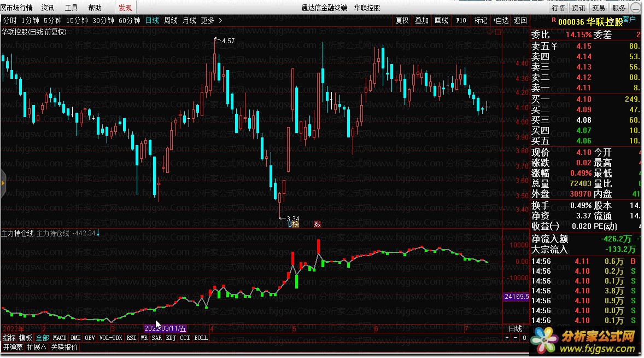
Task: Zoom out the chart with the − button
Action: [516, 338]
